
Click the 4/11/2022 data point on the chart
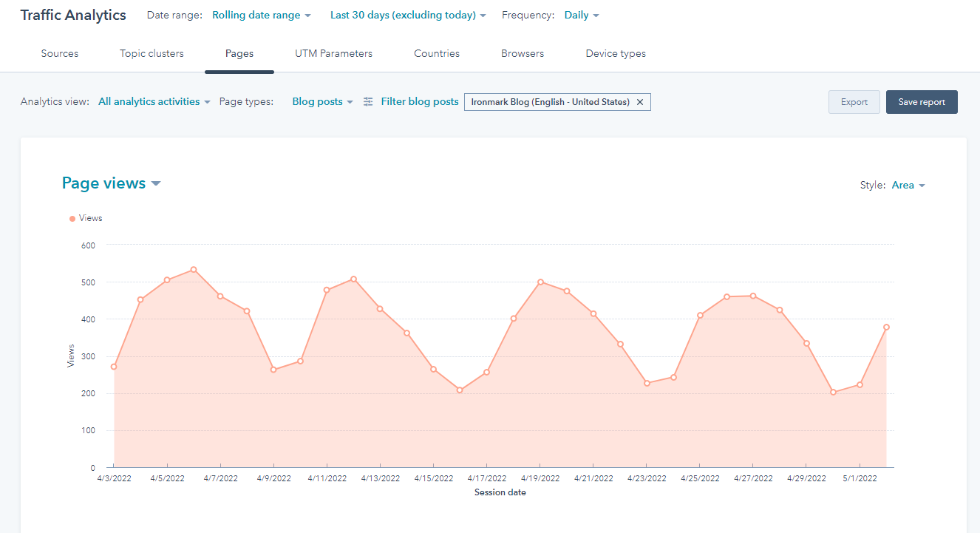tap(327, 290)
